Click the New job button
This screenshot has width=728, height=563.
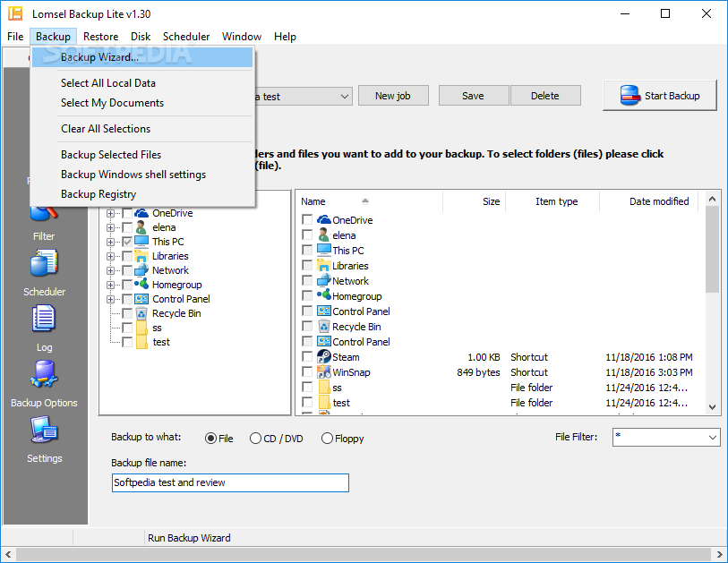click(x=393, y=96)
